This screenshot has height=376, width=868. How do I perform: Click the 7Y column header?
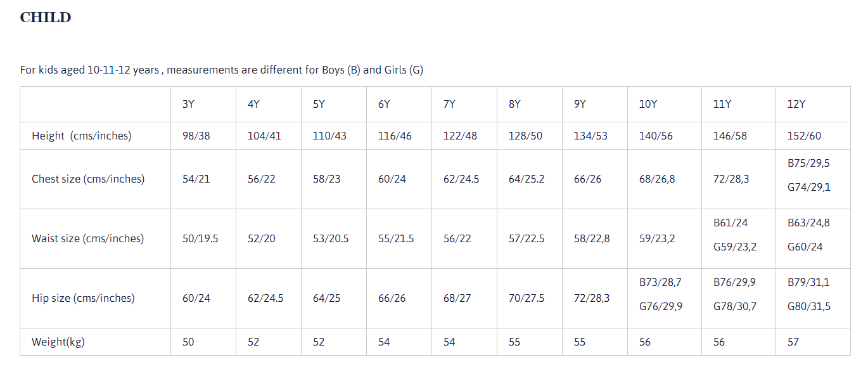point(449,104)
